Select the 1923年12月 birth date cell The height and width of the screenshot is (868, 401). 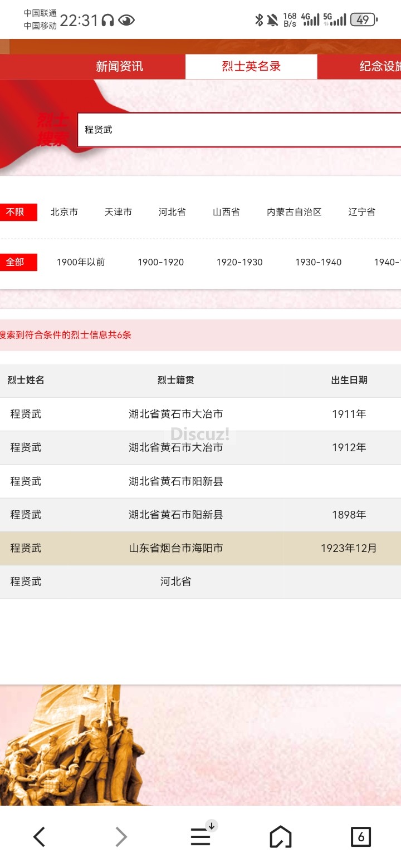pos(349,548)
